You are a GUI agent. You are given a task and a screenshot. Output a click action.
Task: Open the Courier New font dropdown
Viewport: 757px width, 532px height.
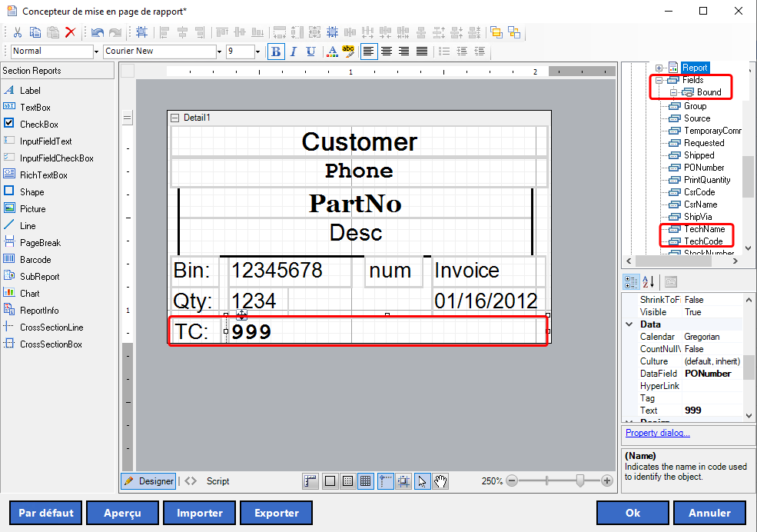tap(212, 52)
